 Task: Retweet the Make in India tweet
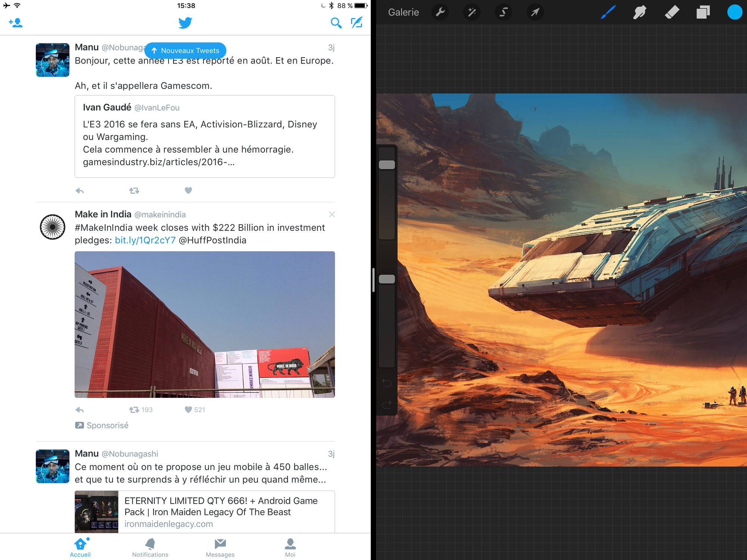pos(134,410)
